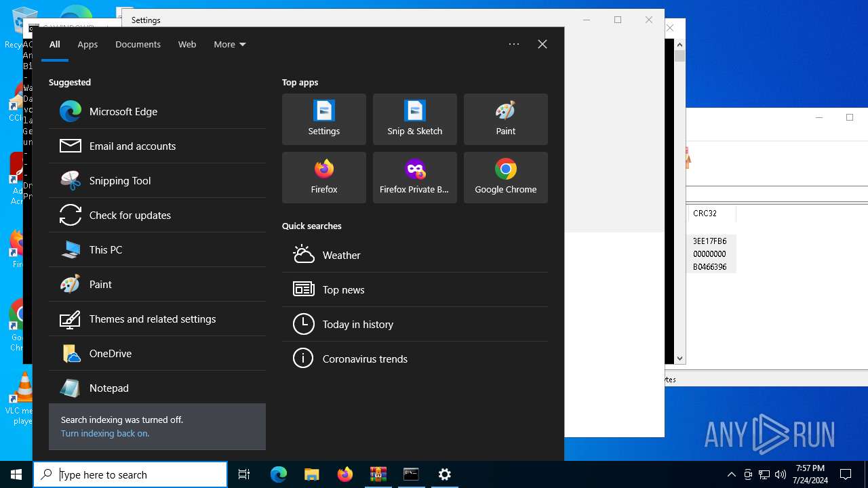Minimize the Settings window

click(x=587, y=20)
